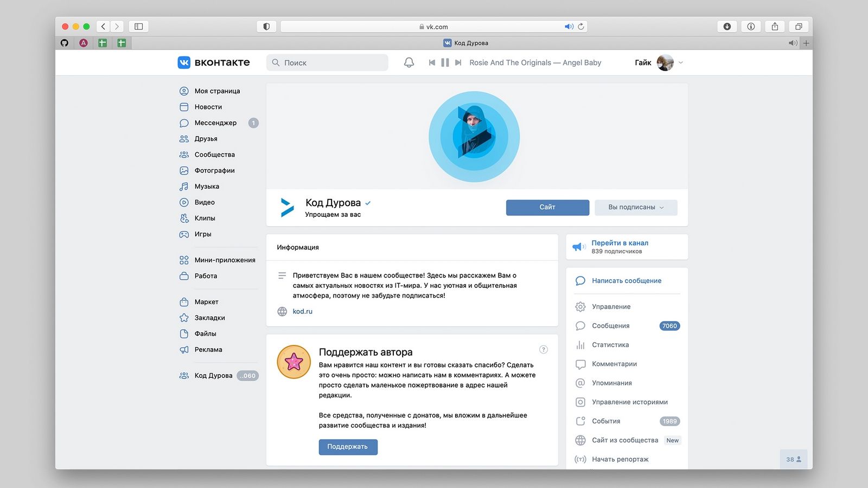The width and height of the screenshot is (868, 488).
Task: Open Управление gear settings
Action: (x=580, y=307)
